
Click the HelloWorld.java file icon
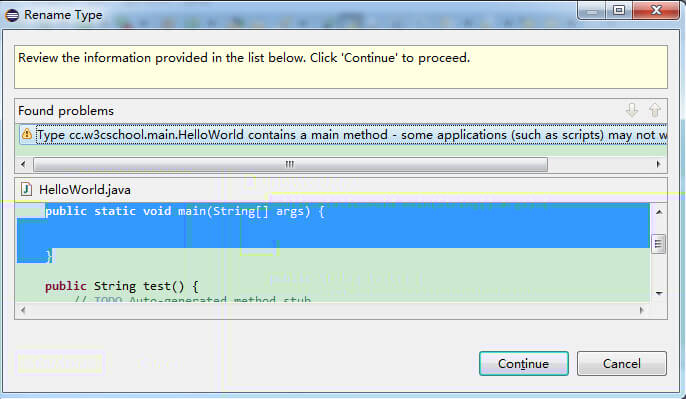[x=26, y=189]
